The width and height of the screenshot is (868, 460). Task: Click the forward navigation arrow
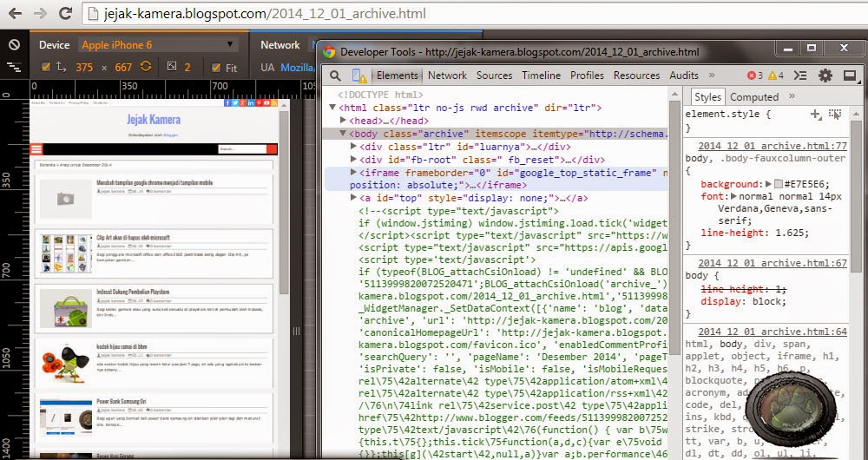[40, 13]
